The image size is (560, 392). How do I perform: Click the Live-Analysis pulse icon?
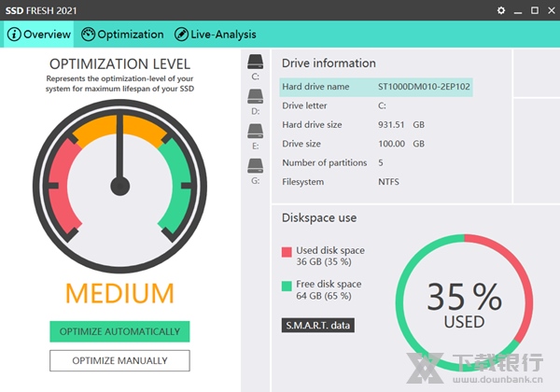(x=180, y=35)
